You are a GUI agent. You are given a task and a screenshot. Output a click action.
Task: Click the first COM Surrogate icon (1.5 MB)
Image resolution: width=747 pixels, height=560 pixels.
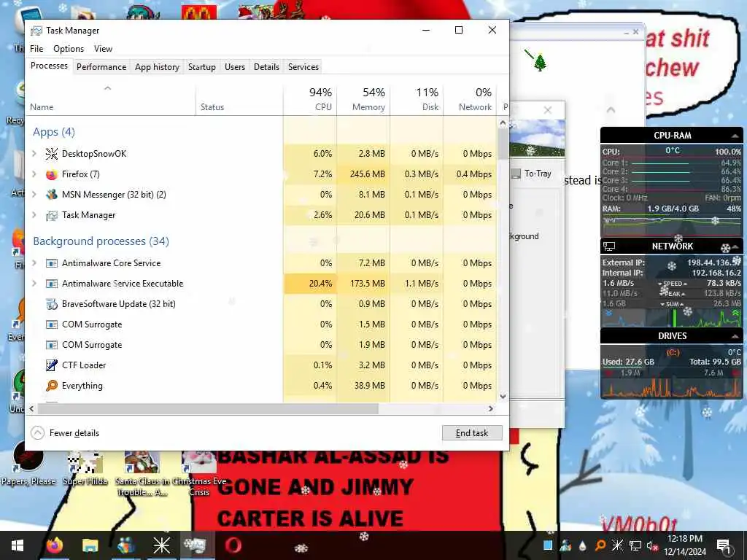52,324
